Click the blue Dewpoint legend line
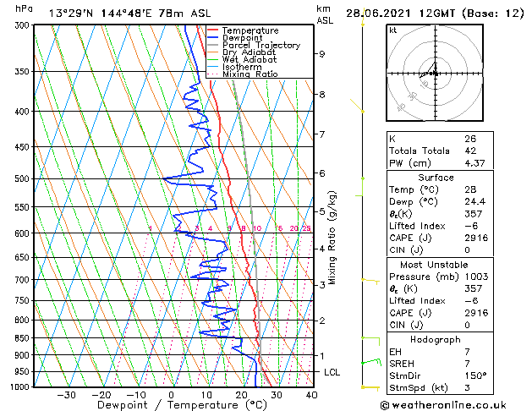The height and width of the screenshot is (411, 532). click(212, 38)
